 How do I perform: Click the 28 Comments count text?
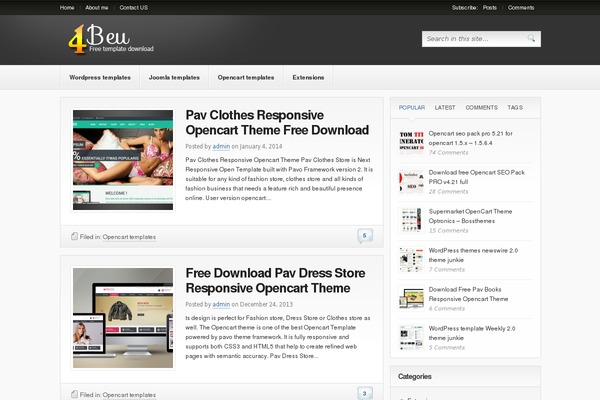click(448, 191)
